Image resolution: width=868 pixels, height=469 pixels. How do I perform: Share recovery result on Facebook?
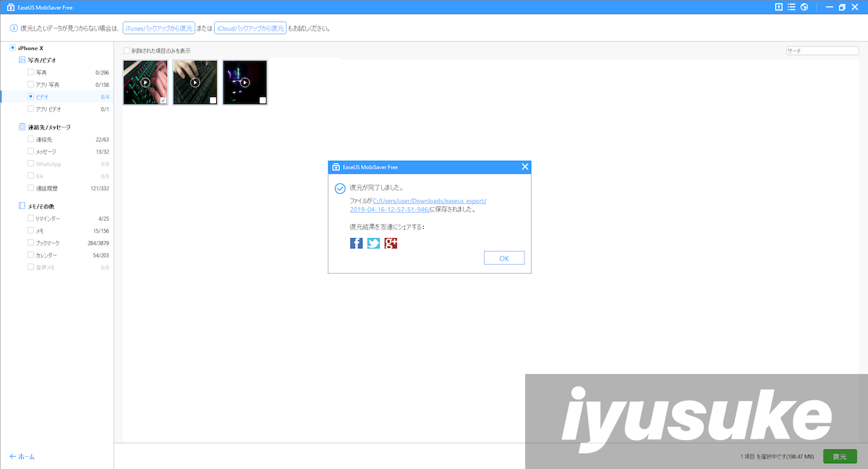(356, 243)
